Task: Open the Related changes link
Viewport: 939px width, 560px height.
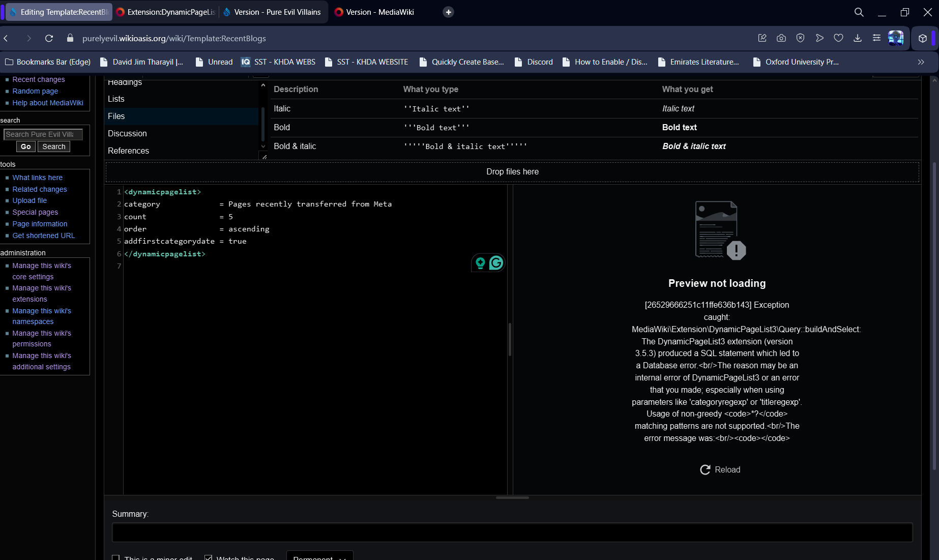Action: 40,190
